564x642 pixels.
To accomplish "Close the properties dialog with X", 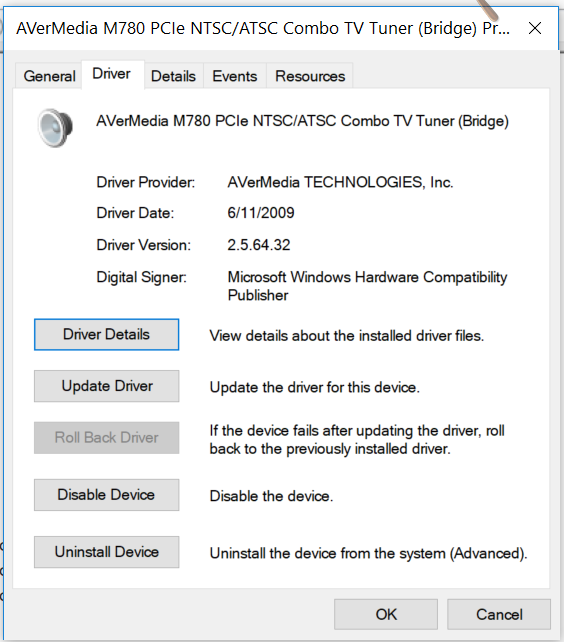I will [535, 28].
